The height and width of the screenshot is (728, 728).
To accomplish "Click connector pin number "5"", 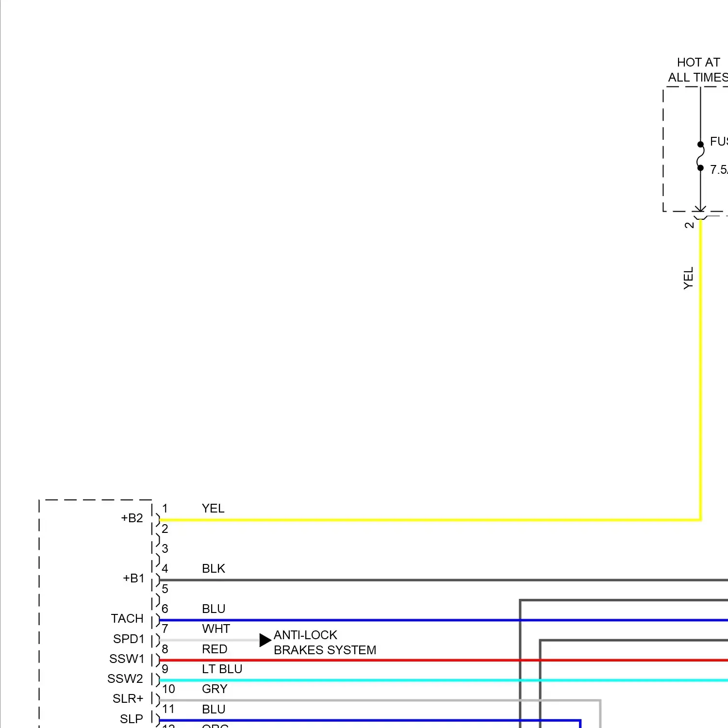I will click(x=165, y=589).
